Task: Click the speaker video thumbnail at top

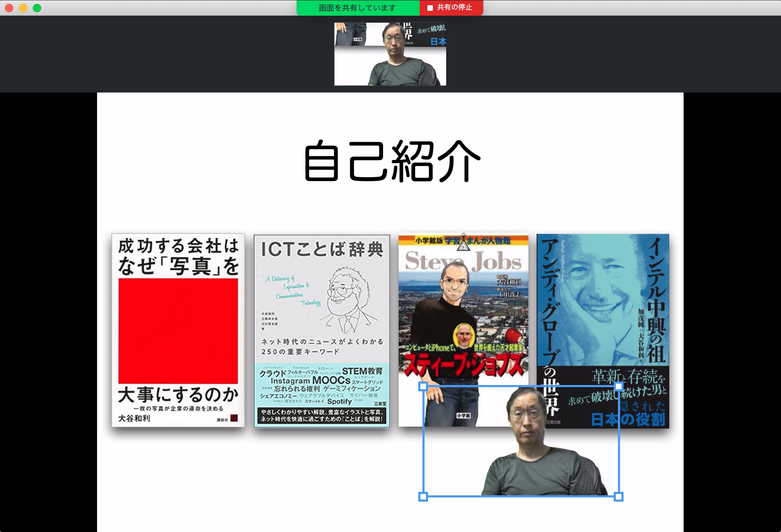Action: pos(390,54)
